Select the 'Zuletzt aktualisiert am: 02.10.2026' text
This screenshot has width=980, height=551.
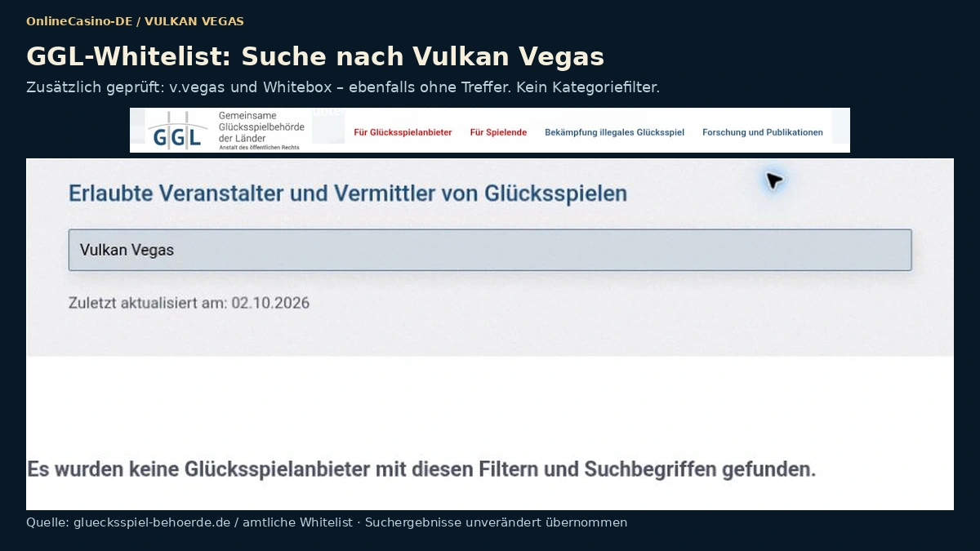[x=189, y=303]
